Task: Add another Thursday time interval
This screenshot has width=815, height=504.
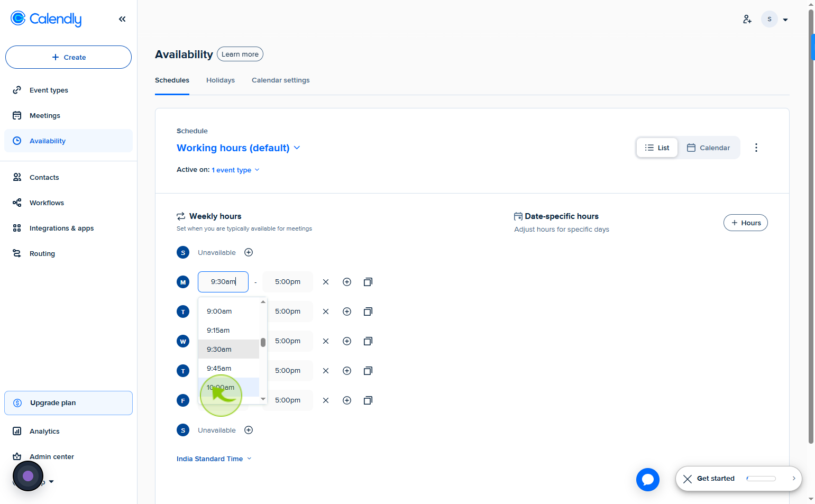Action: point(347,371)
